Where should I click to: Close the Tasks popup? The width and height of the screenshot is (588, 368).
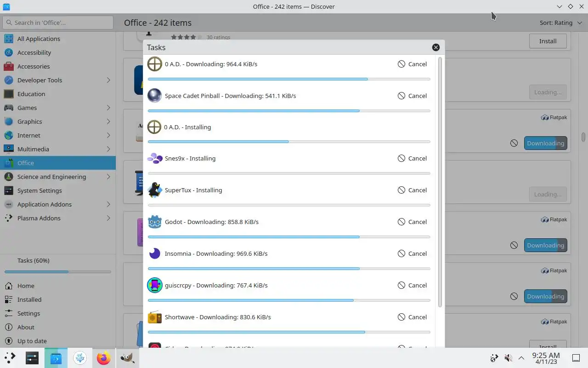(x=436, y=47)
